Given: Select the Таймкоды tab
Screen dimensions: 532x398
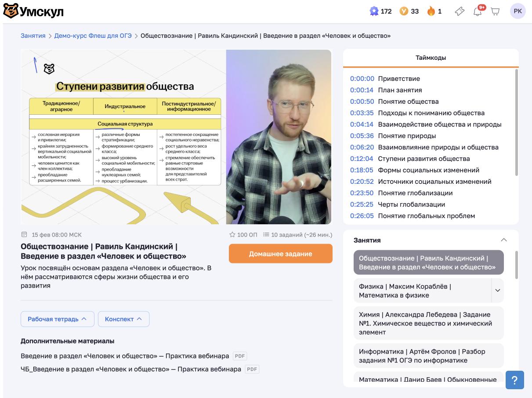Looking at the screenshot, I should click(431, 58).
